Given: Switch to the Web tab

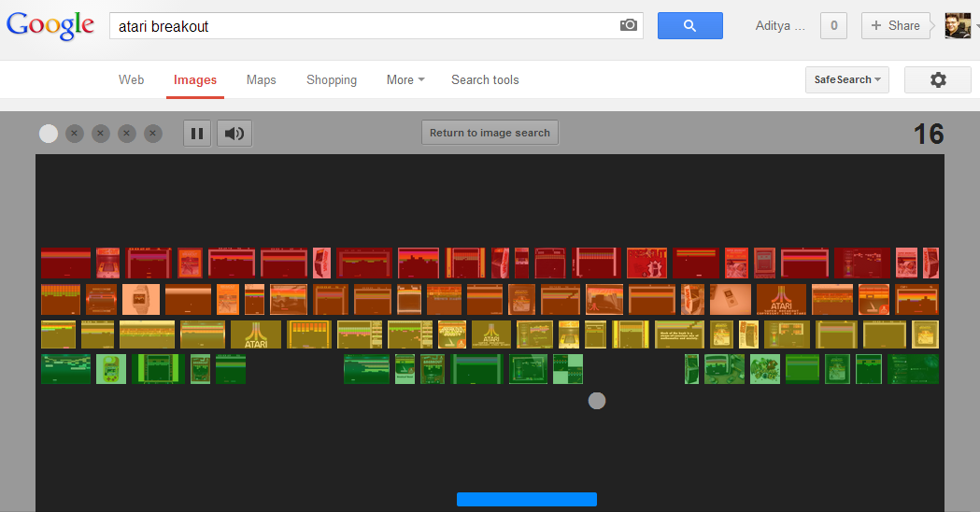Looking at the screenshot, I should click(x=131, y=80).
